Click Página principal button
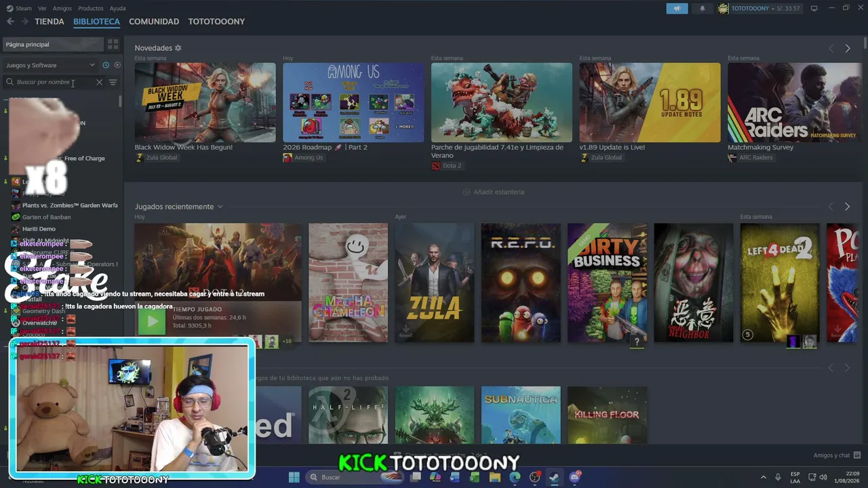Screen dimensions: 868x488 tap(52, 44)
